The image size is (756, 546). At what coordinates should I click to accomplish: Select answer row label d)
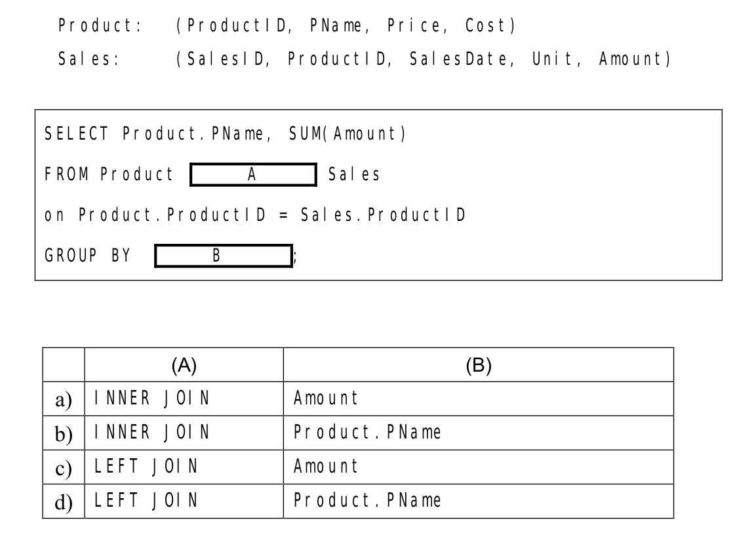point(64,501)
